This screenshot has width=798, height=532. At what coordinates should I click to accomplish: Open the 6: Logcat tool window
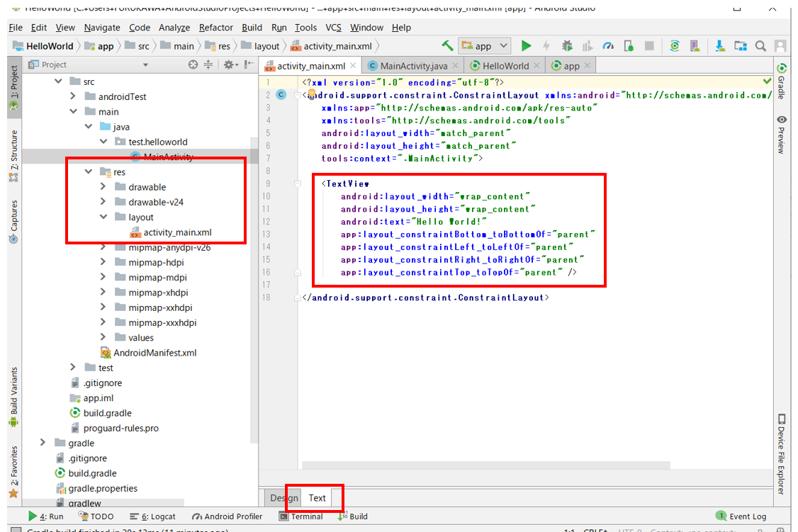tap(152, 516)
